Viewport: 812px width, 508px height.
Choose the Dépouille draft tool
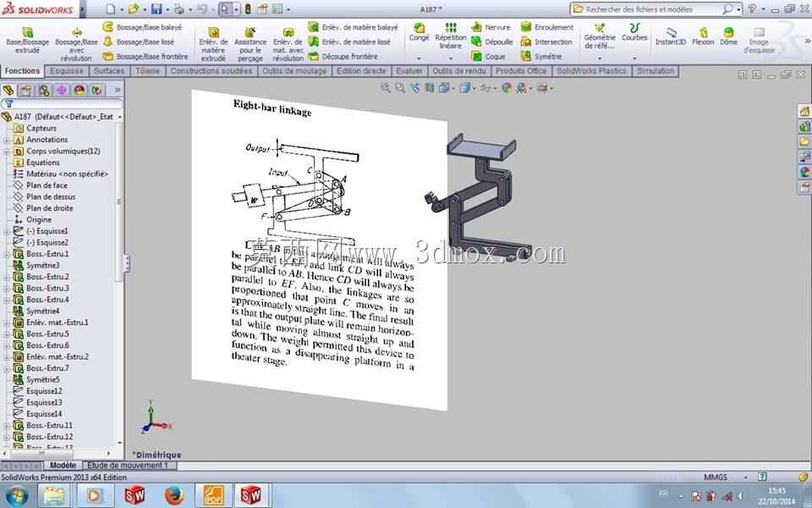point(492,41)
